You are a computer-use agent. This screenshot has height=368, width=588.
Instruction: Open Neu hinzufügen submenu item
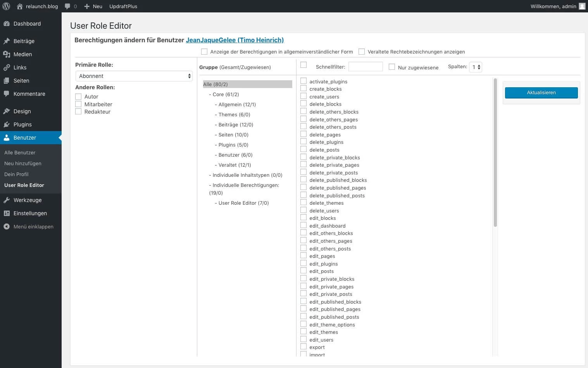click(x=23, y=163)
